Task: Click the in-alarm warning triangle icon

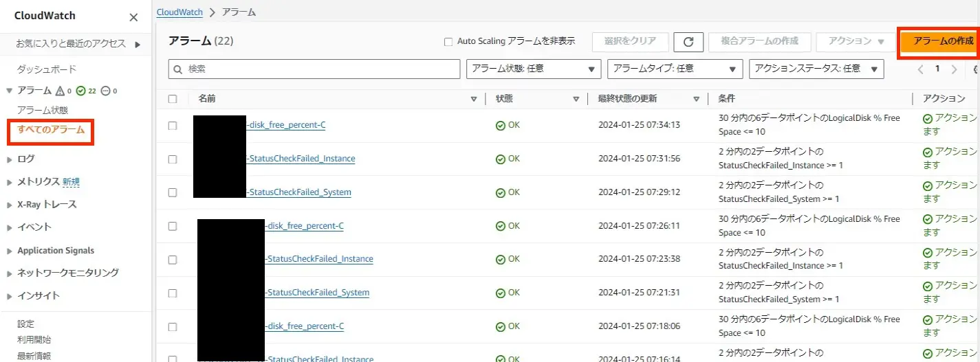Action: click(x=60, y=91)
